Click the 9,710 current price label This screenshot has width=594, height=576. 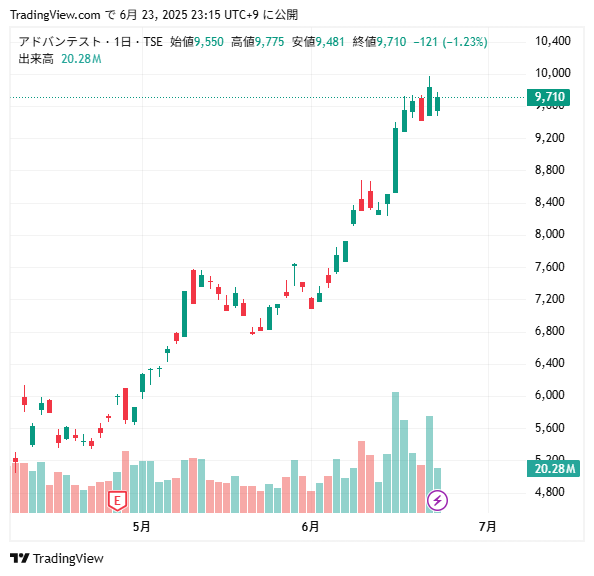coord(548,97)
